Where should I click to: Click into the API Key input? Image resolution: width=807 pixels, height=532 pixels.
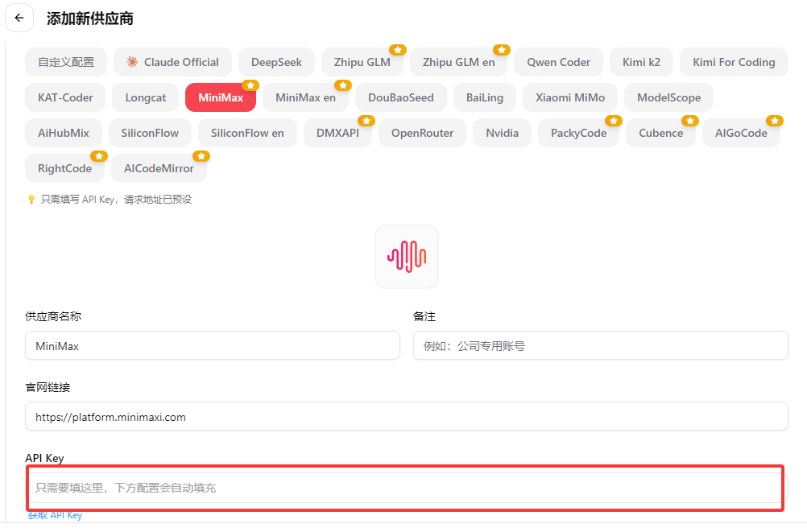pyautogui.click(x=407, y=488)
